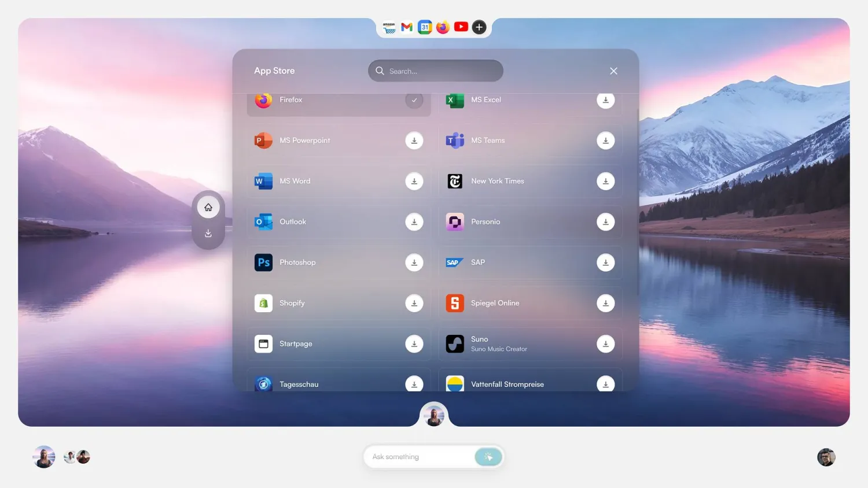Open the bearded man avatar bottom right
Image resolution: width=868 pixels, height=488 pixels.
tap(826, 457)
